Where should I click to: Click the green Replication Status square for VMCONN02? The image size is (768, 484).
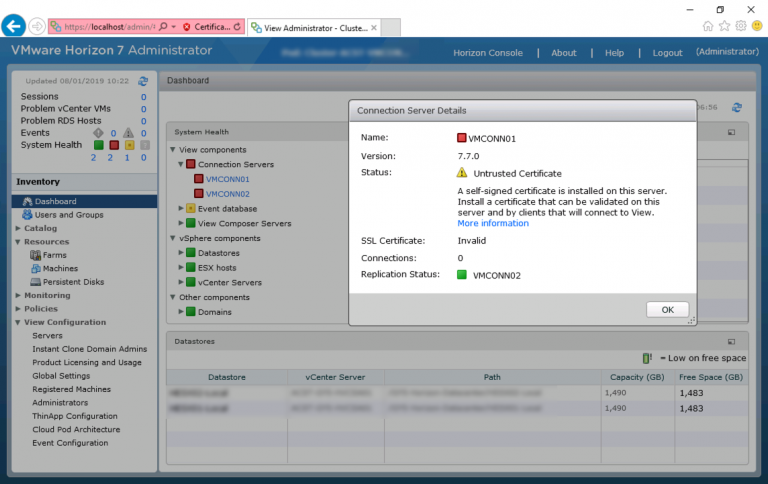point(461,274)
